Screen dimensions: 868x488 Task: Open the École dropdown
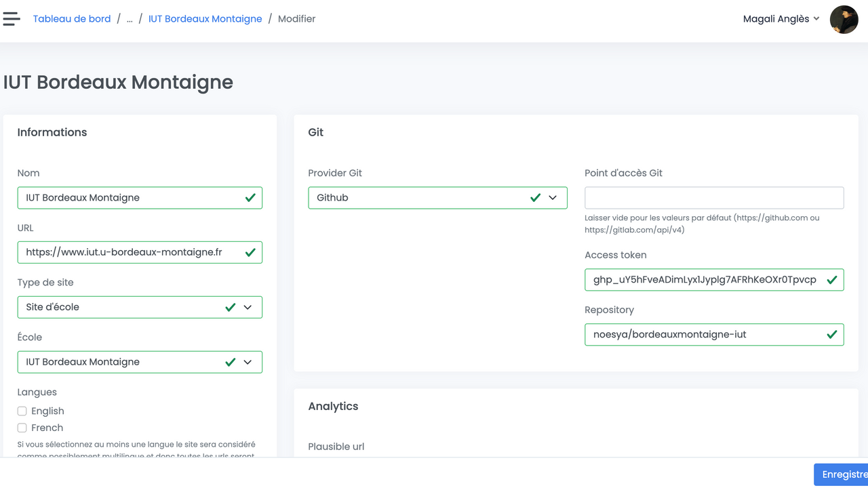248,363
